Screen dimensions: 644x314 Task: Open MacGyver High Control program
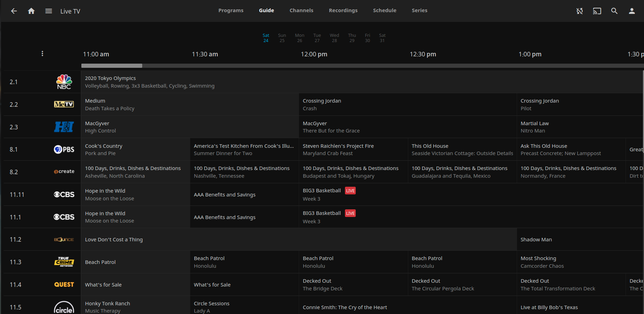click(x=190, y=127)
